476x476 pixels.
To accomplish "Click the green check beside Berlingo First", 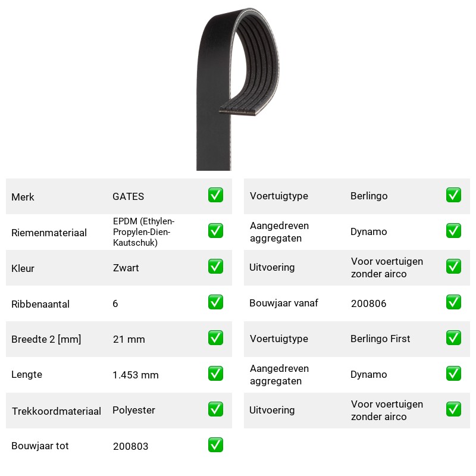I will [453, 338].
